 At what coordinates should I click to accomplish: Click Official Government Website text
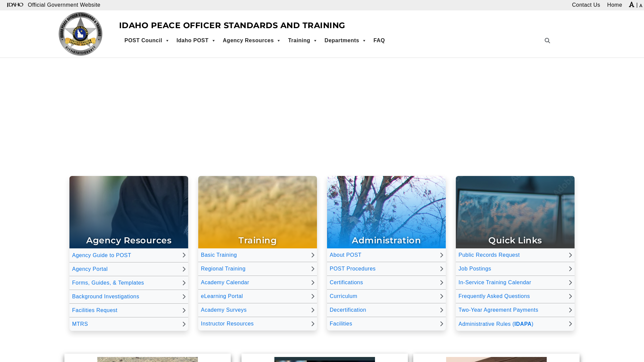pos(64,5)
